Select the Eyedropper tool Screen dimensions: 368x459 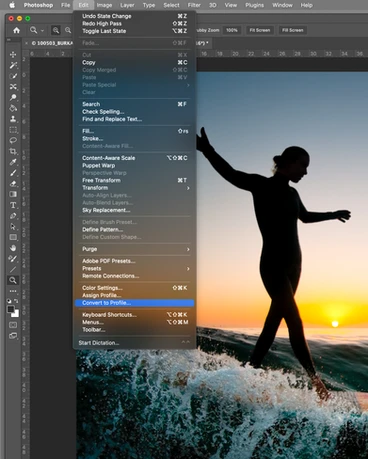(x=13, y=162)
